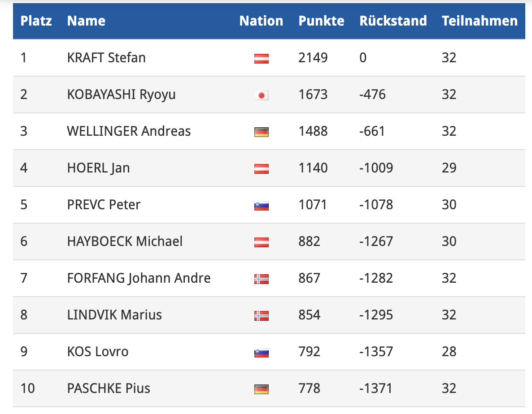Click the Austrian flag next to KRAFT Stefan
The image size is (532, 414).
261,58
